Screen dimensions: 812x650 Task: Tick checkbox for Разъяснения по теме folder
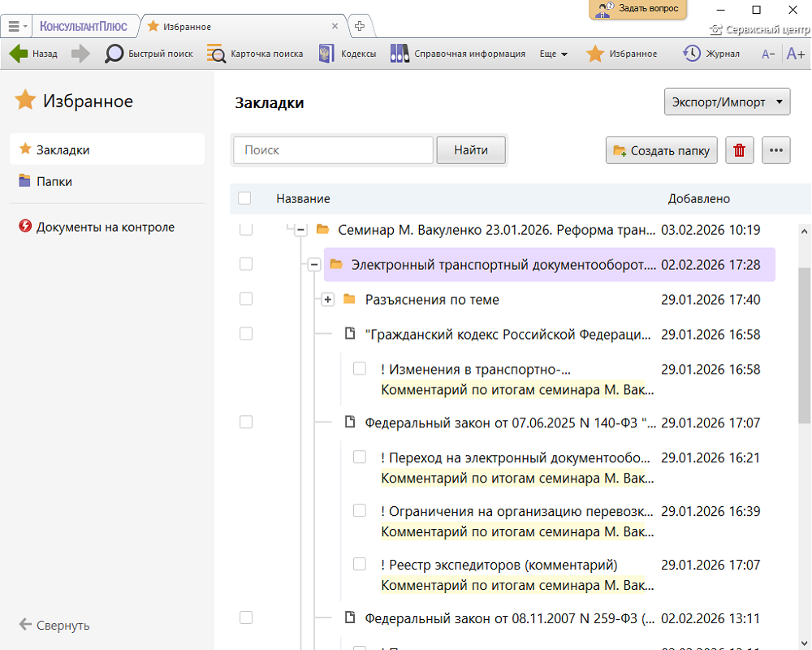click(246, 300)
